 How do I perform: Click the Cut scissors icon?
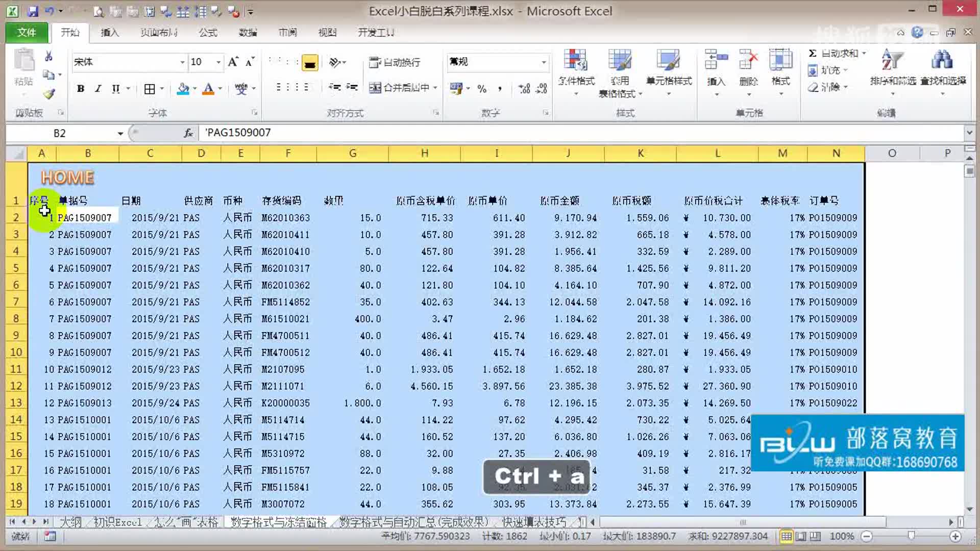pos(49,56)
